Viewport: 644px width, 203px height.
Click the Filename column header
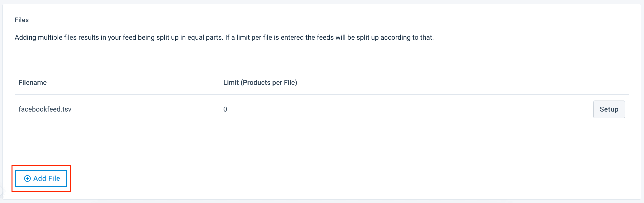point(33,83)
